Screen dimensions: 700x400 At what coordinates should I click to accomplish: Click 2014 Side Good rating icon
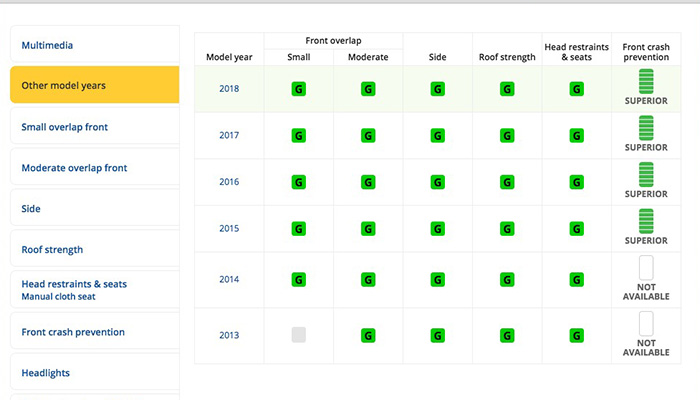point(438,279)
